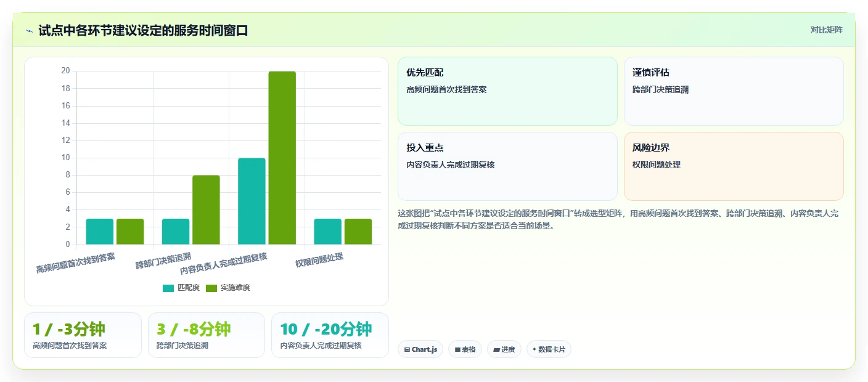Screen dimensions: 868x382
Task: Select the 优先匹配 matrix card
Action: tap(507, 91)
